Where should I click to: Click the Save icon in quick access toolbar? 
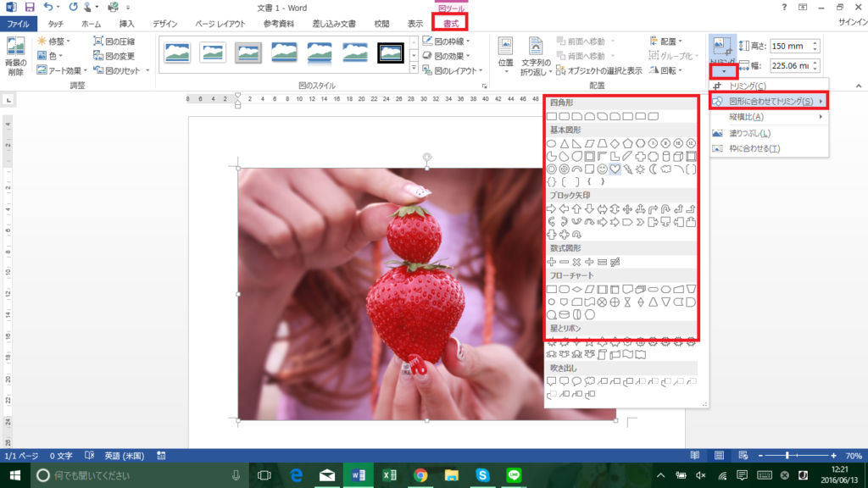point(30,7)
